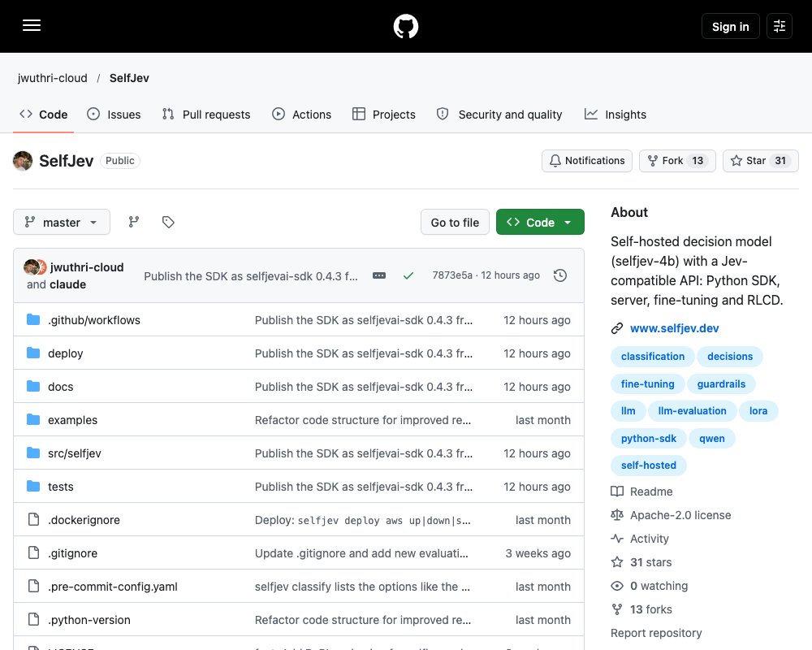The image size is (812, 650).
Task: Open commit history clock icon
Action: pyautogui.click(x=559, y=275)
